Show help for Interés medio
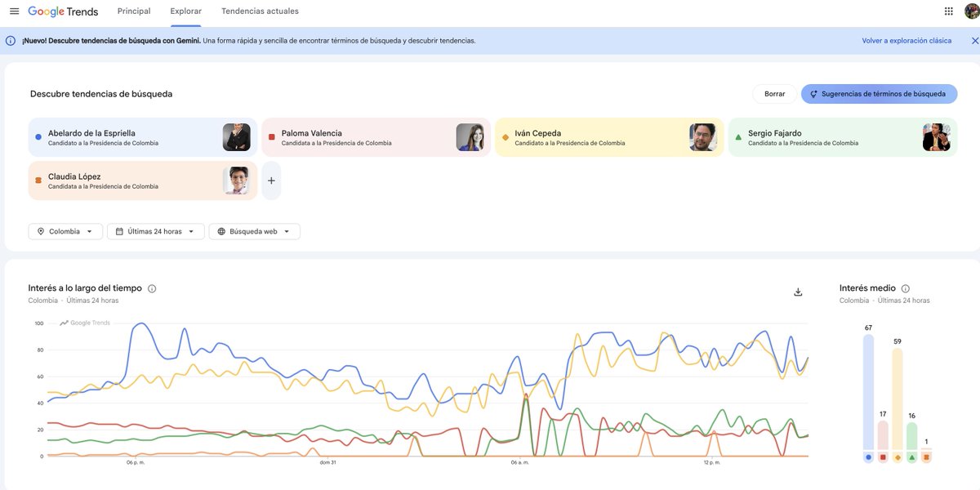 click(x=905, y=288)
